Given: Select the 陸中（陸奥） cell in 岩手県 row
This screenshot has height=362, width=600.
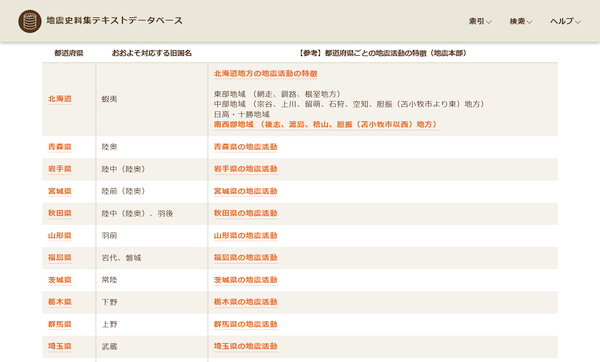Looking at the screenshot, I should click(x=123, y=169).
